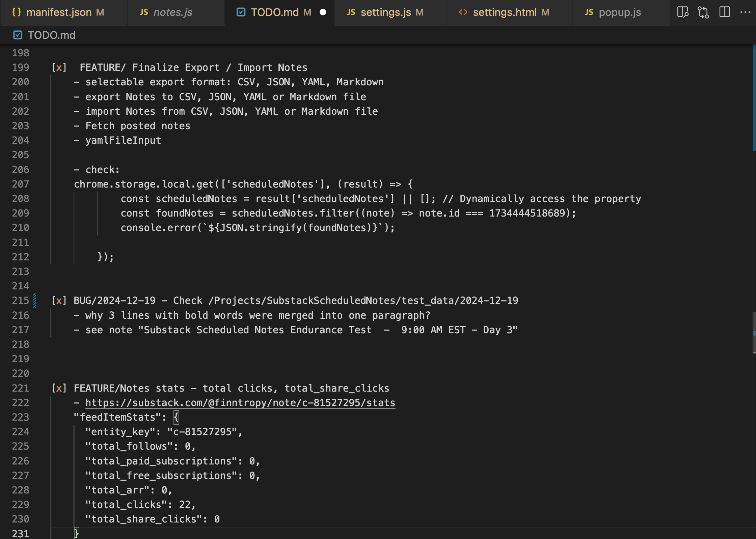
Task: Click the opening brace after feedItemStats
Action: [x=176, y=417]
